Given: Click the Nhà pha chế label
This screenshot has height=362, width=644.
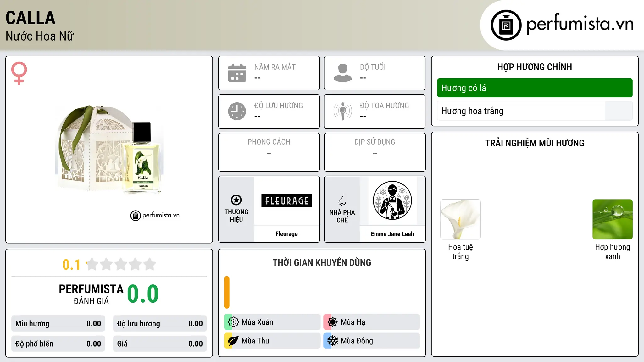Looking at the screenshot, I should 342,216.
